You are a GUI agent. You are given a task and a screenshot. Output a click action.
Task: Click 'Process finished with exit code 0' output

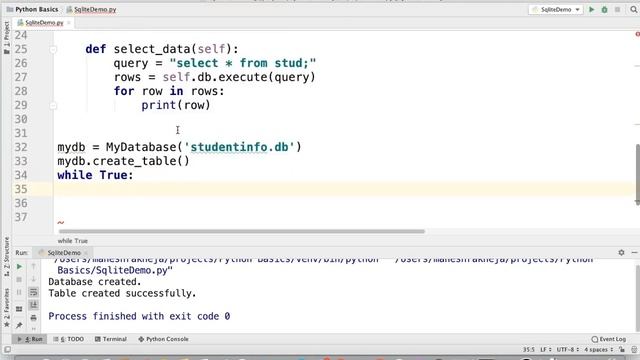pos(139,316)
